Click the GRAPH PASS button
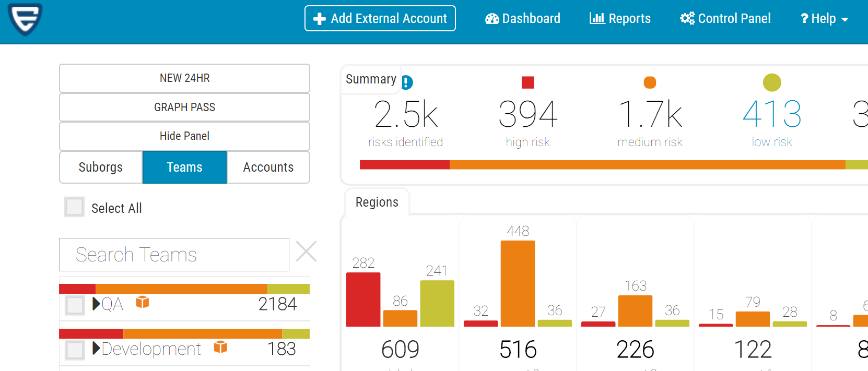The height and width of the screenshot is (371, 868). coord(184,107)
